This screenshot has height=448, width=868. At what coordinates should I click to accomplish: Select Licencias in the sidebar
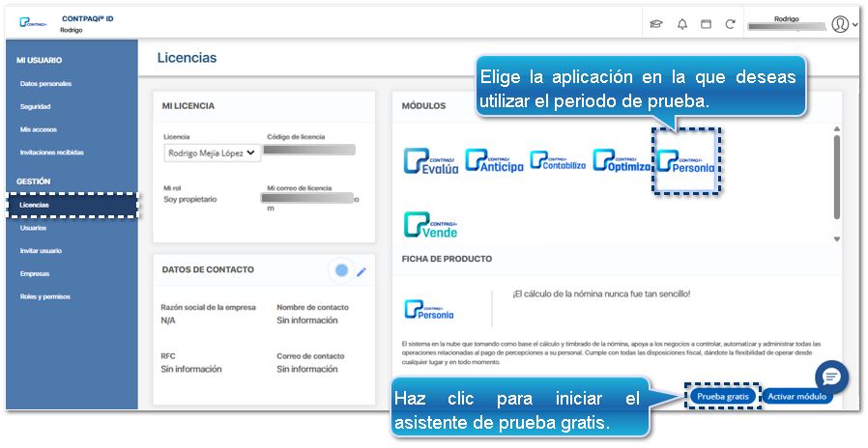[72, 206]
